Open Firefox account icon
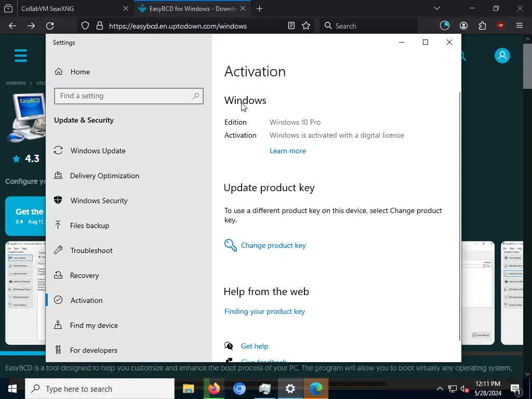The image size is (532, 399). 463,26
